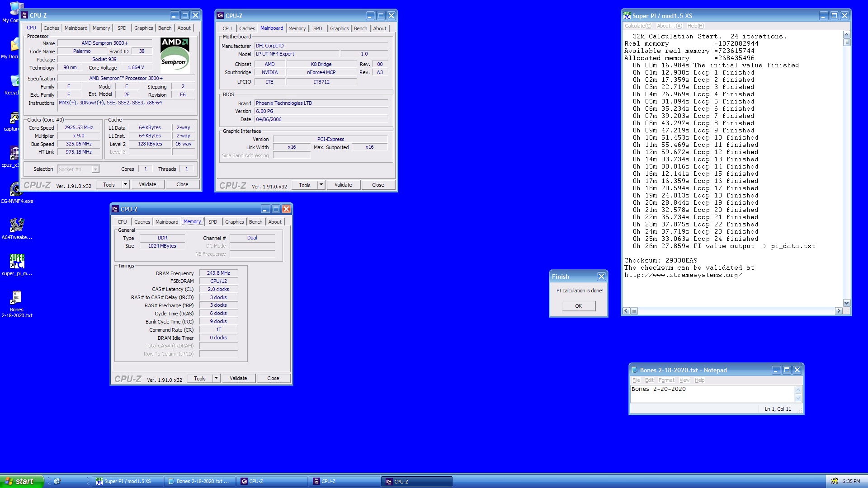868x488 pixels.
Task: Click Tools button in CPU window
Action: click(x=109, y=184)
